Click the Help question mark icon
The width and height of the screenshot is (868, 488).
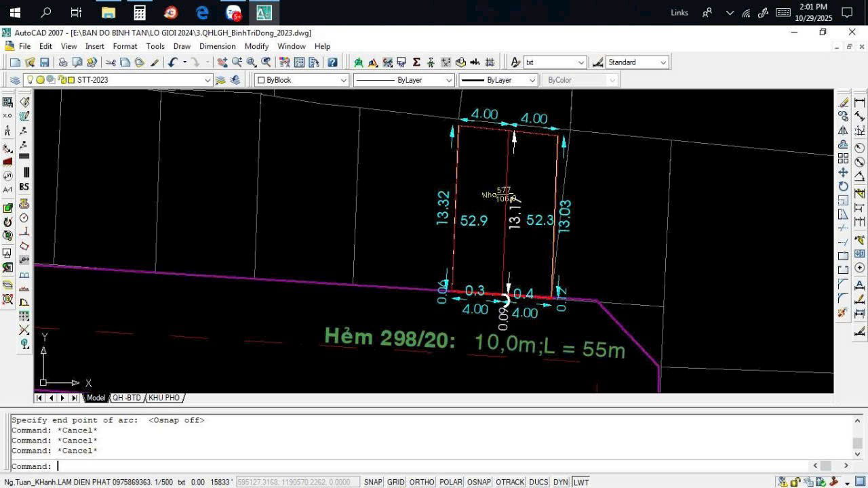(x=332, y=62)
